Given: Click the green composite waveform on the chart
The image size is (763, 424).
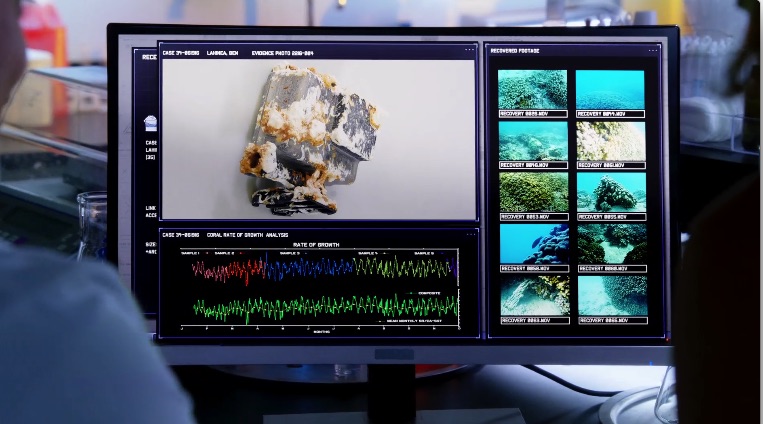Looking at the screenshot, I should [x=325, y=308].
